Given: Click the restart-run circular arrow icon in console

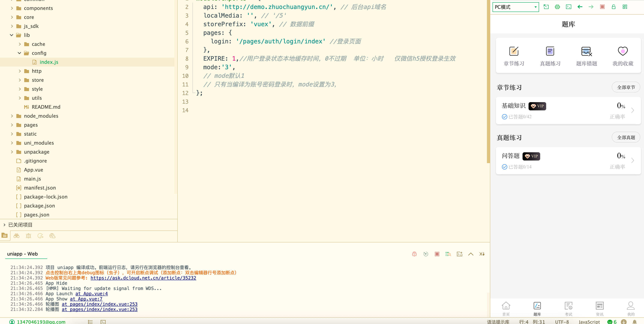Looking at the screenshot, I should [x=426, y=254].
